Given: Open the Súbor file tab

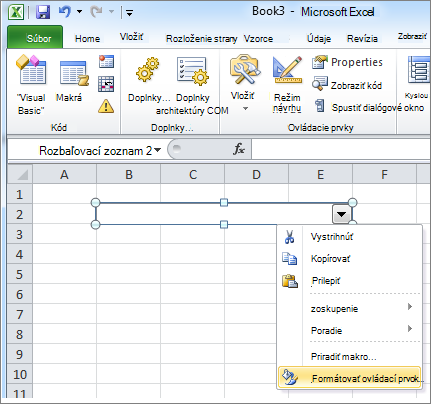Looking at the screenshot, I should point(35,38).
